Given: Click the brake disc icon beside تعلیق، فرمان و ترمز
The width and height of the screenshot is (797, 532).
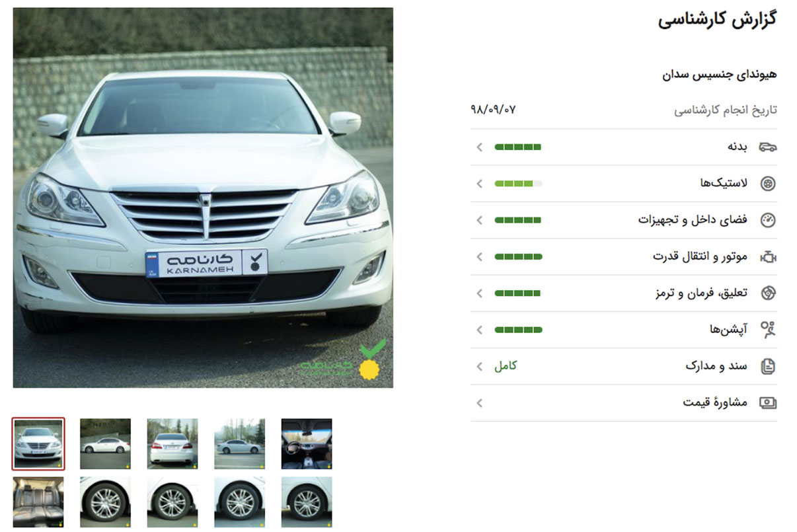Looking at the screenshot, I should click(768, 293).
